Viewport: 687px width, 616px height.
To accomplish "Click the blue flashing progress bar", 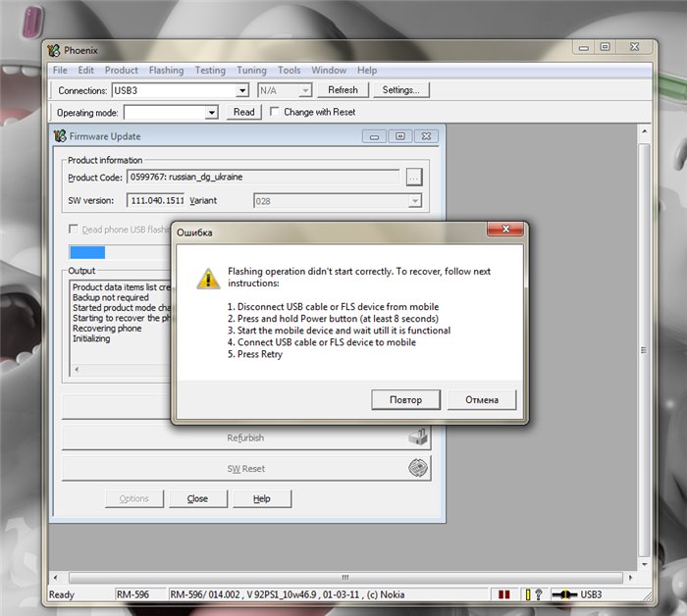I will (x=87, y=252).
